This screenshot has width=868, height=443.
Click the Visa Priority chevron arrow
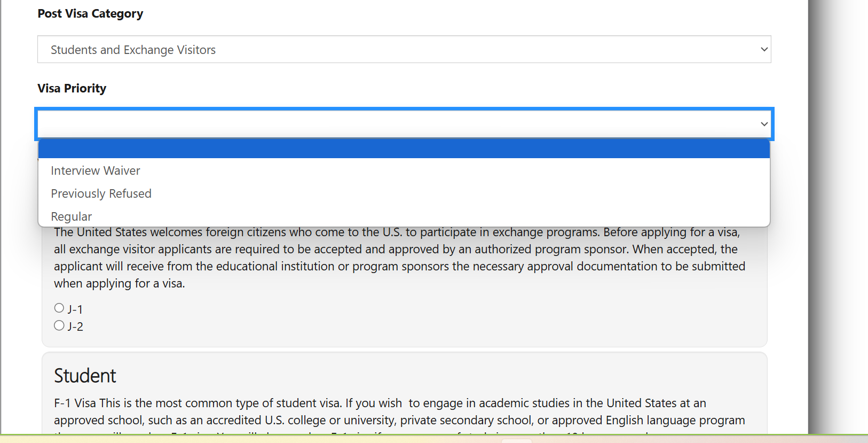(764, 124)
